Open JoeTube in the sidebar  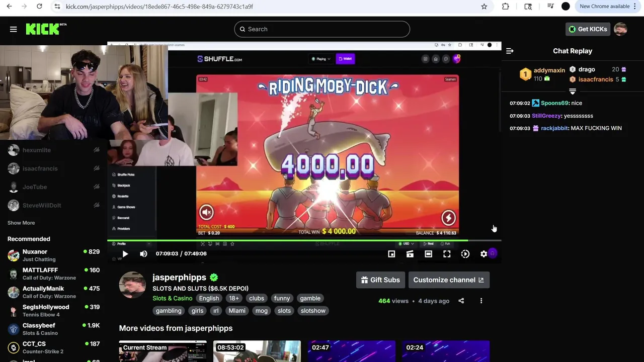(53, 187)
